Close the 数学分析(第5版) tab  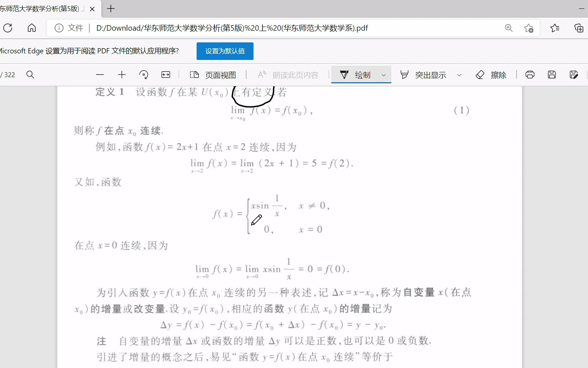(92, 9)
